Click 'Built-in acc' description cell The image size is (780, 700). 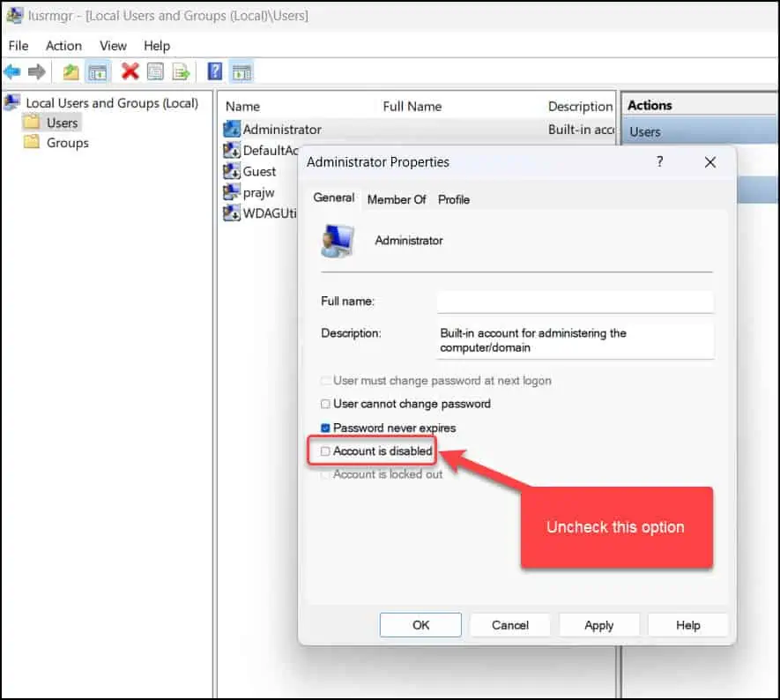[x=581, y=130]
